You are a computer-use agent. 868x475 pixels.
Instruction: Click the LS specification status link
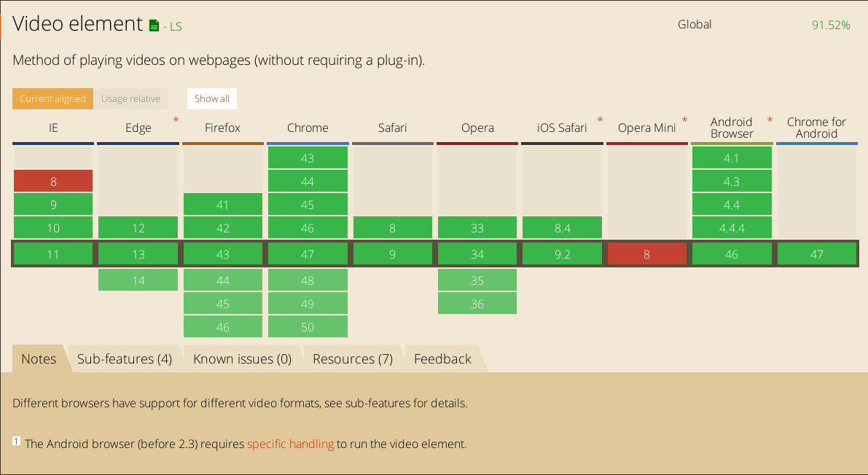point(175,27)
